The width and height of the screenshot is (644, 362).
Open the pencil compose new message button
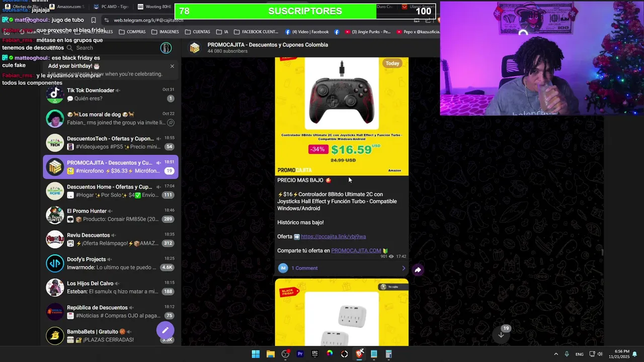point(165,330)
